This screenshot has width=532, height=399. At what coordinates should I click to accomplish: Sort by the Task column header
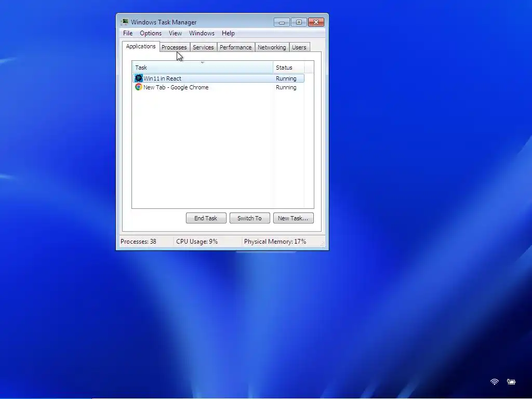203,68
